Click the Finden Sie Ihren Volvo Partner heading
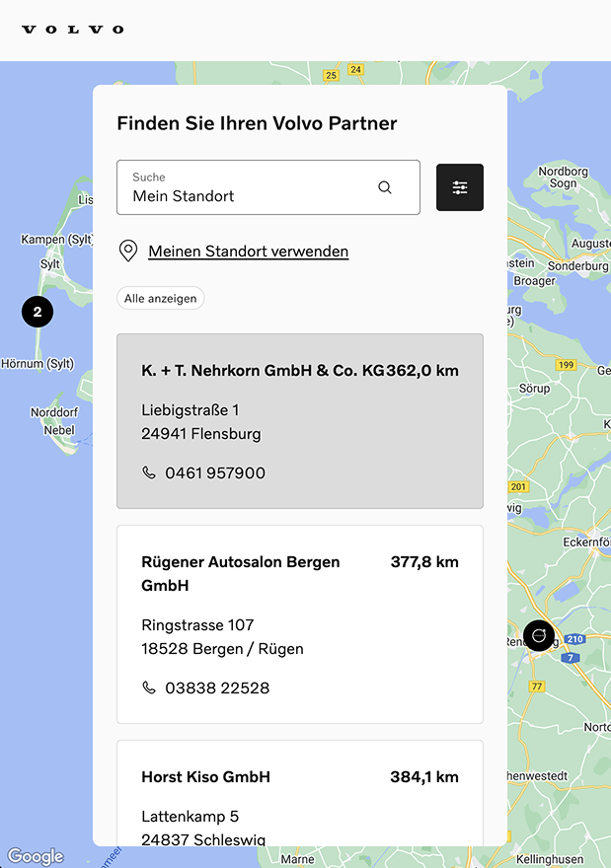This screenshot has width=611, height=868. click(257, 123)
